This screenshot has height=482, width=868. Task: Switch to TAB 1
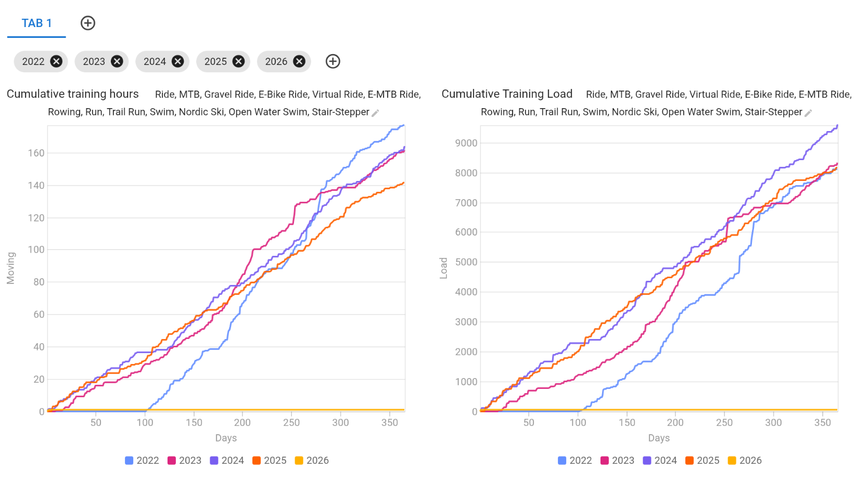click(36, 23)
